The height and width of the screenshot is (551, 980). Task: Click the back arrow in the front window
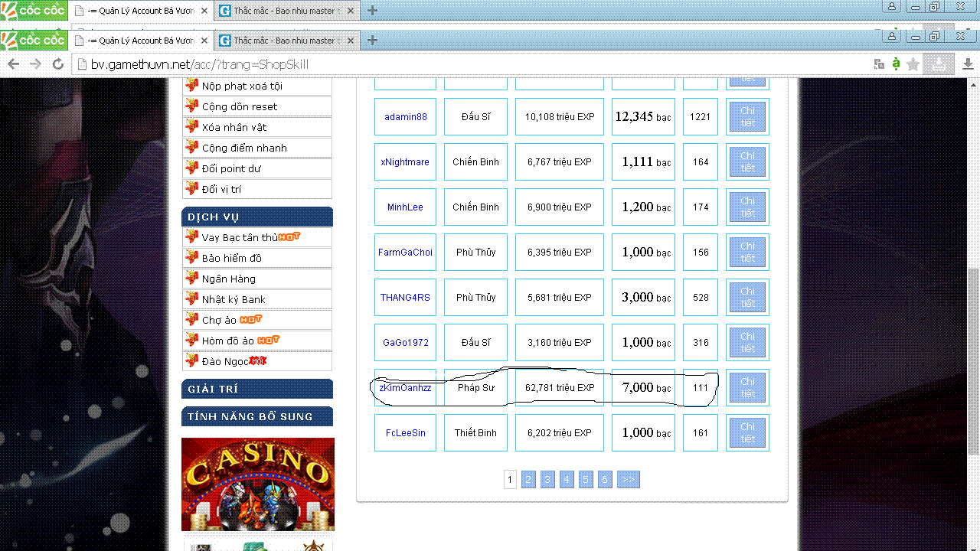(14, 64)
